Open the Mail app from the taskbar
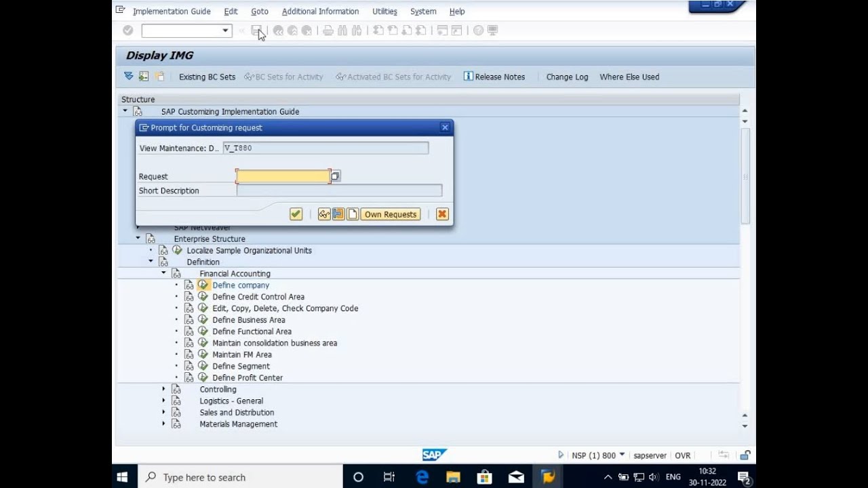This screenshot has height=488, width=868. 515,477
